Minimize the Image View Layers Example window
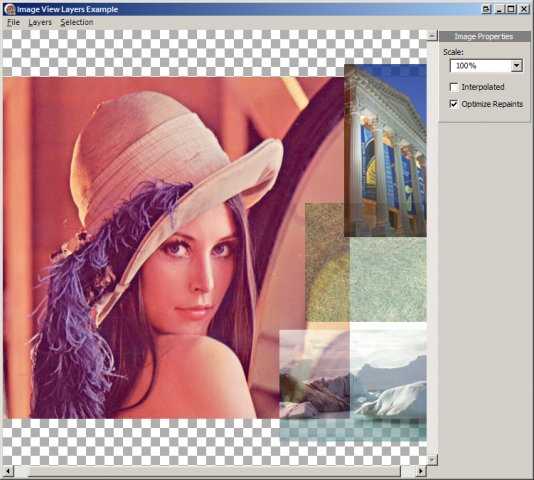The image size is (534, 480). click(x=499, y=9)
